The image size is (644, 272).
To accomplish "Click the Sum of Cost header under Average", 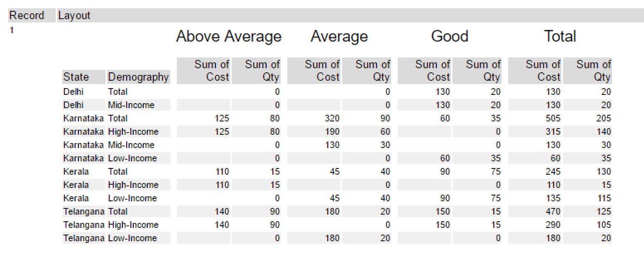I will 322,71.
